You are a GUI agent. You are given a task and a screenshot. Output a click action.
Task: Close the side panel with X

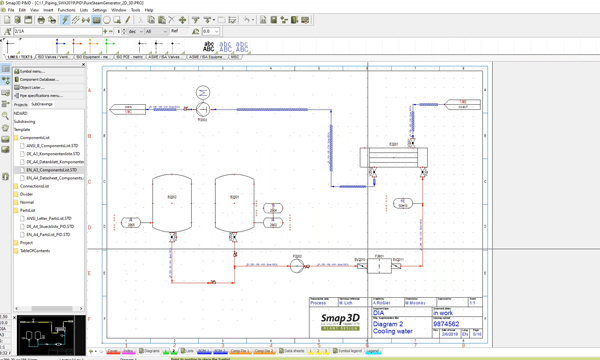[83, 64]
